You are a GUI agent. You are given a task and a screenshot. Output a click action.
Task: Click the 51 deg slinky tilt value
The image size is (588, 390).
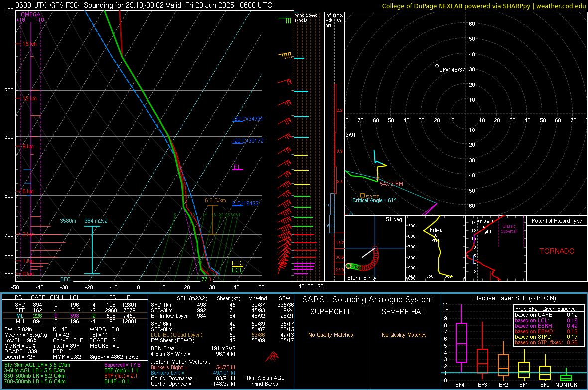coord(394,219)
